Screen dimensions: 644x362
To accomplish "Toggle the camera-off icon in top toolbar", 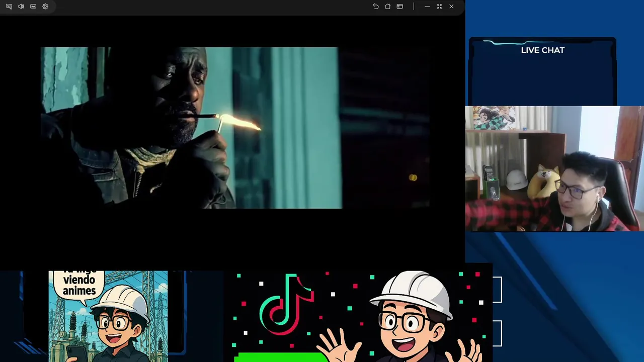I will (9, 7).
